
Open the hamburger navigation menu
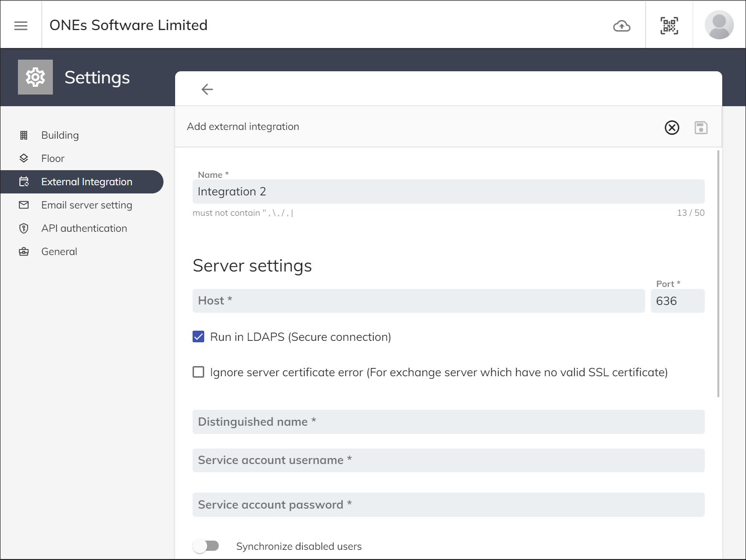tap(21, 26)
